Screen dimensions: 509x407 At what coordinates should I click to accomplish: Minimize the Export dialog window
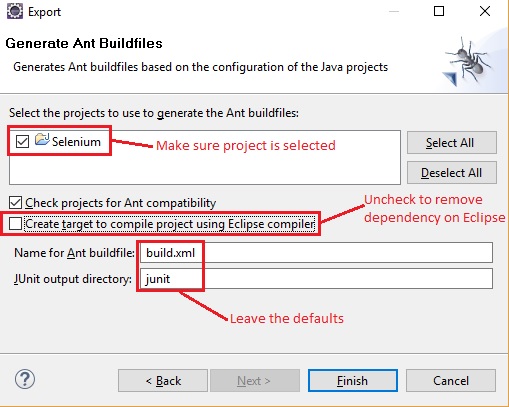click(394, 11)
